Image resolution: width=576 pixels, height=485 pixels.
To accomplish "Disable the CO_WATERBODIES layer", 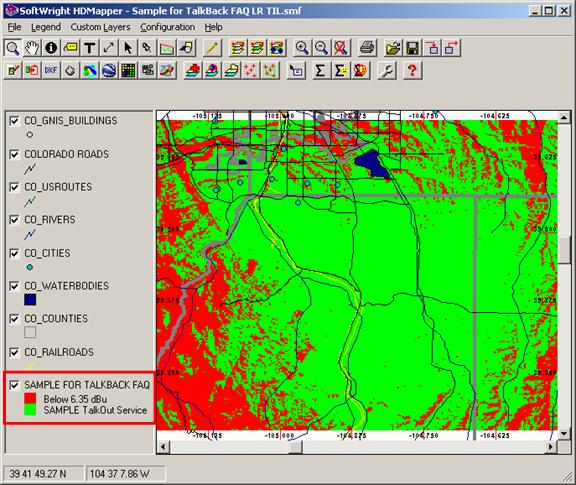I will click(x=14, y=286).
